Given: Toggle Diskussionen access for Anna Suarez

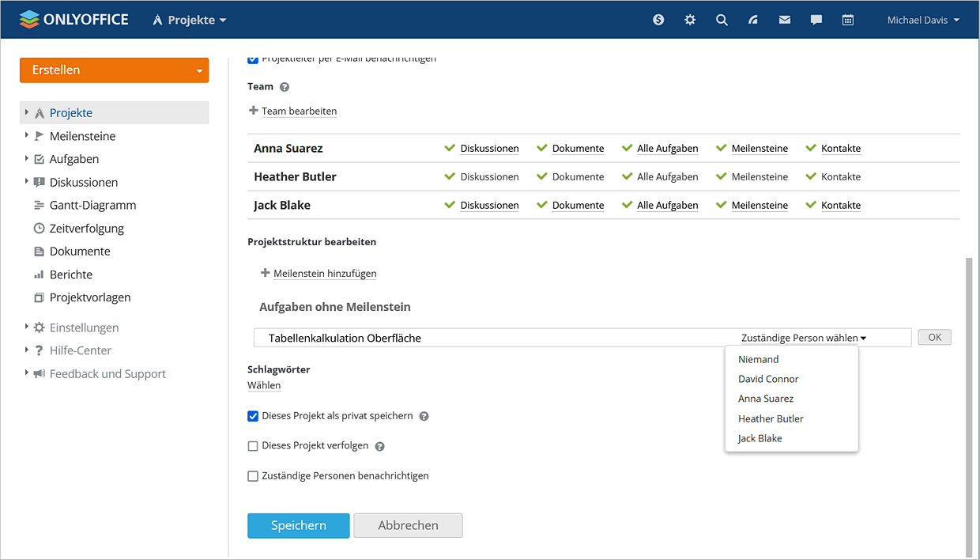Looking at the screenshot, I should 481,149.
